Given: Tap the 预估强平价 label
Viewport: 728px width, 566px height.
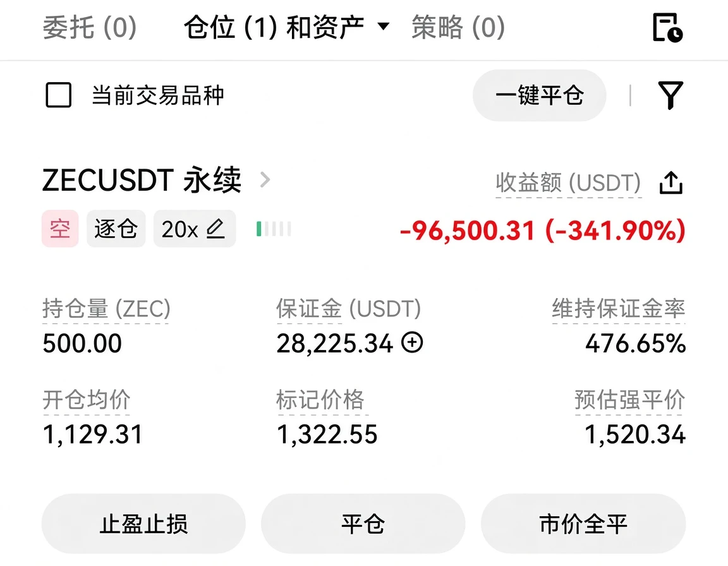Looking at the screenshot, I should pos(629,399).
